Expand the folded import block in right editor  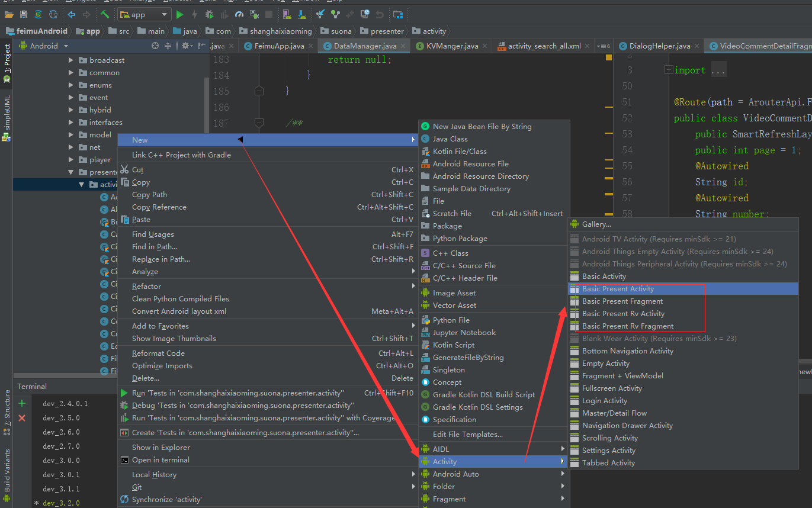[x=669, y=70]
